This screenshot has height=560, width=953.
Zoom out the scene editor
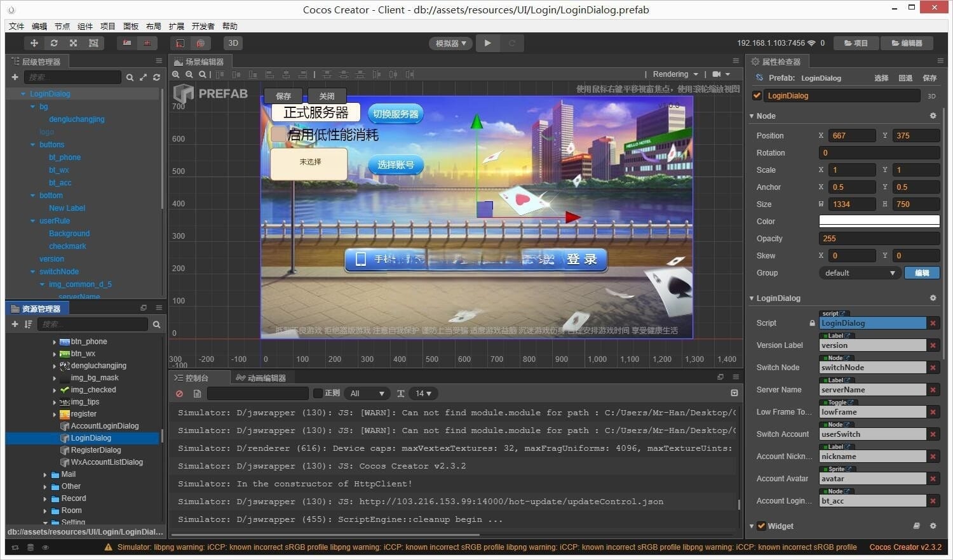(189, 74)
